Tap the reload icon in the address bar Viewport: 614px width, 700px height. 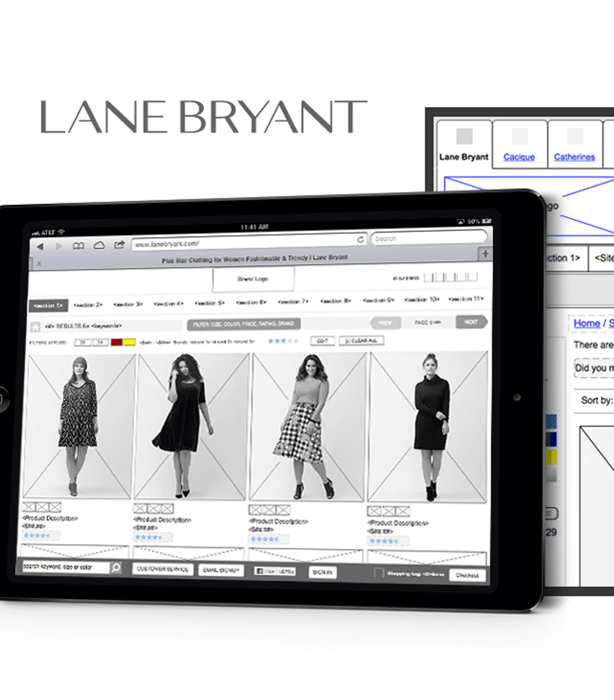360,239
